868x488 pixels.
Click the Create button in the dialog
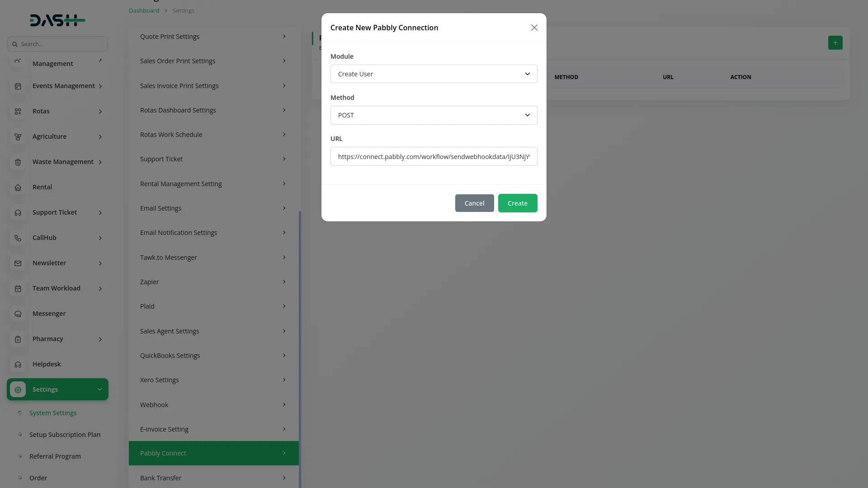pyautogui.click(x=517, y=203)
